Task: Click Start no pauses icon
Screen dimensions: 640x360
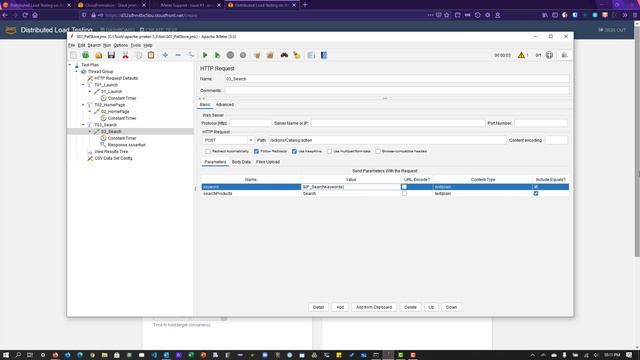Action: [x=218, y=55]
